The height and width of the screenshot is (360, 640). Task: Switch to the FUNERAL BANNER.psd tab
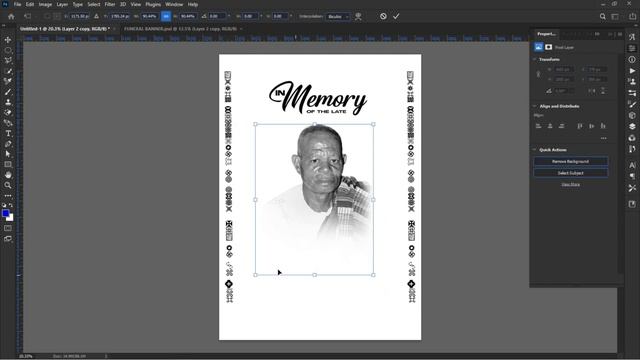[180, 29]
